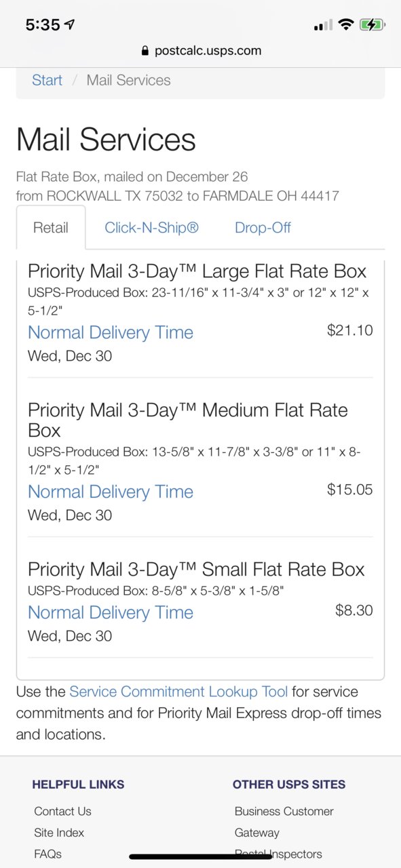This screenshot has height=868, width=401.
Task: Tap the location arrow next to the time
Action: tap(70, 24)
